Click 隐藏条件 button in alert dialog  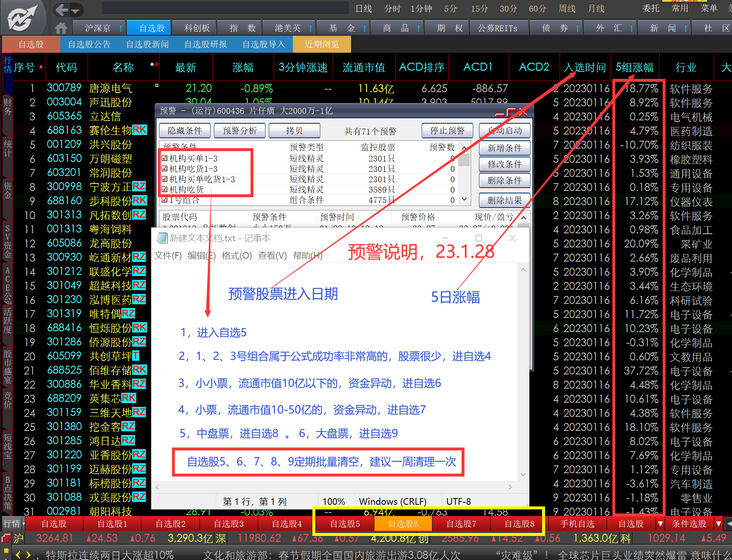click(x=185, y=131)
